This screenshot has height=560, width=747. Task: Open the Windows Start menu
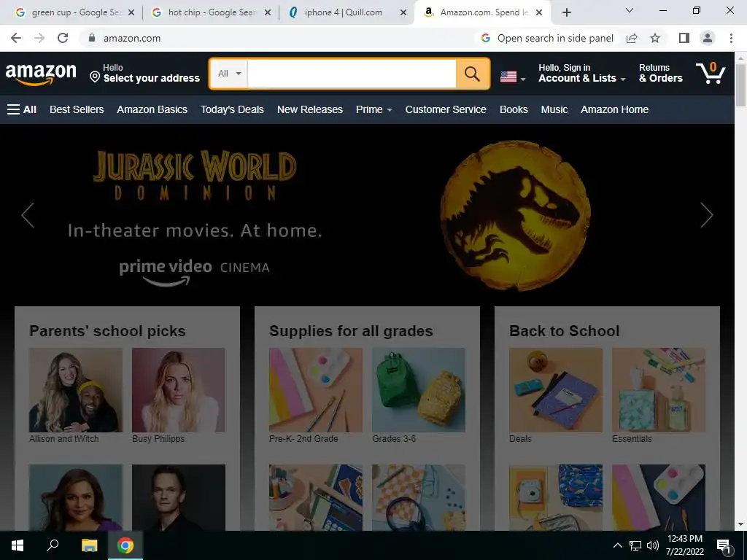(x=18, y=545)
